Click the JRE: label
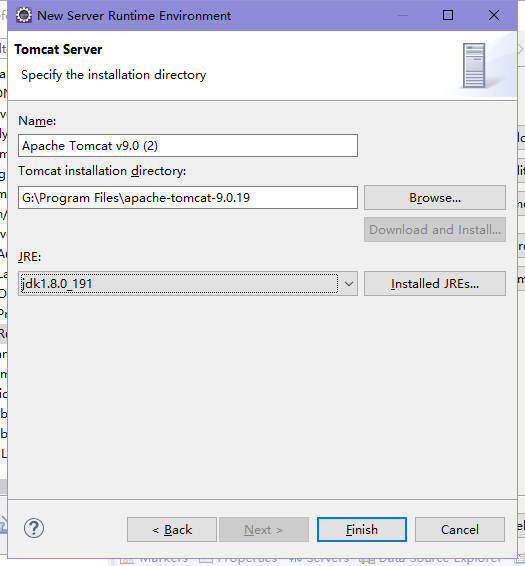Viewport: 525px width, 566px height. pyautogui.click(x=30, y=257)
